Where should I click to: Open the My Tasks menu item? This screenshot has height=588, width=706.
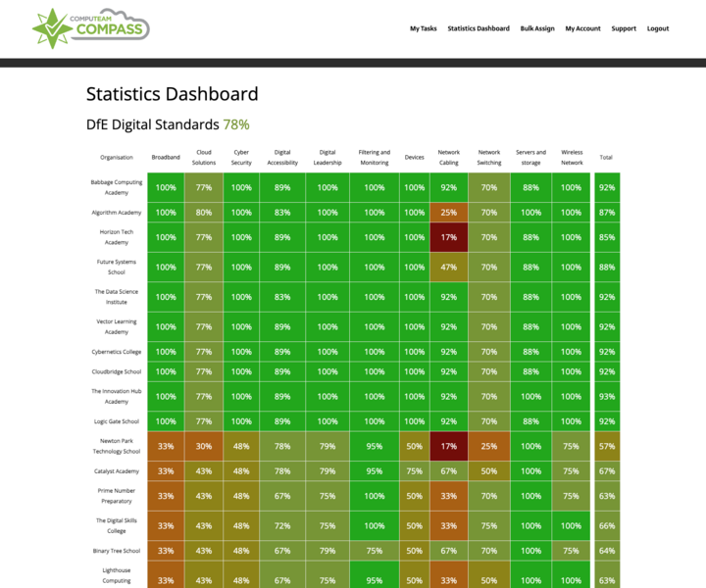[423, 28]
